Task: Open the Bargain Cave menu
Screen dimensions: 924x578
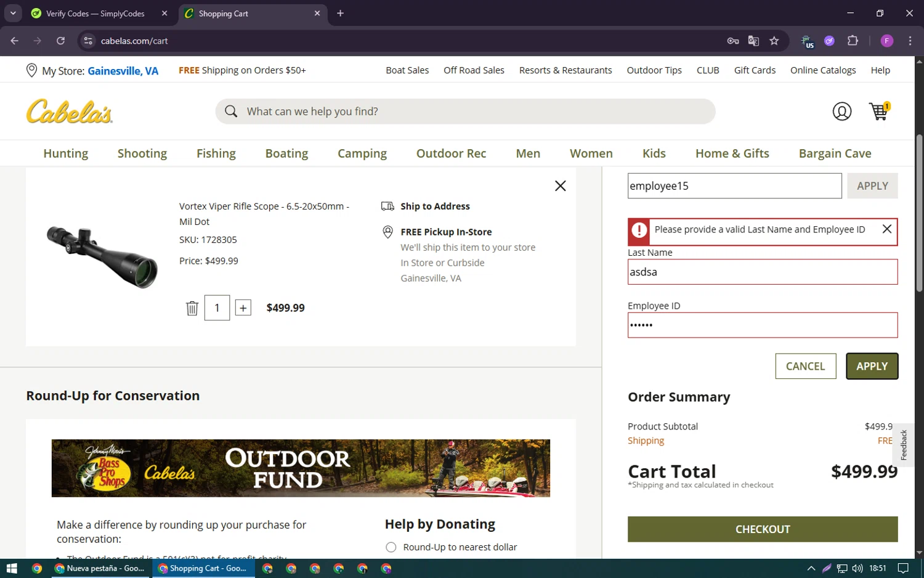Action: pos(835,153)
